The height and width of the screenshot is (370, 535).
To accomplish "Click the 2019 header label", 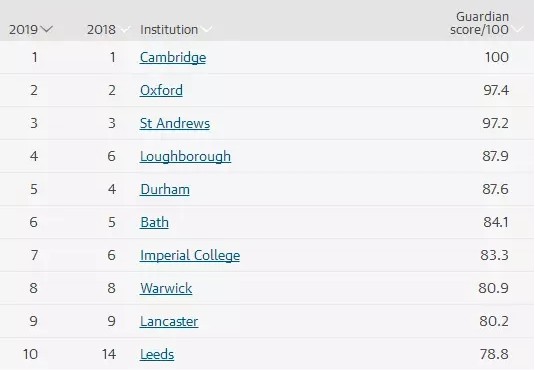I will (23, 30).
